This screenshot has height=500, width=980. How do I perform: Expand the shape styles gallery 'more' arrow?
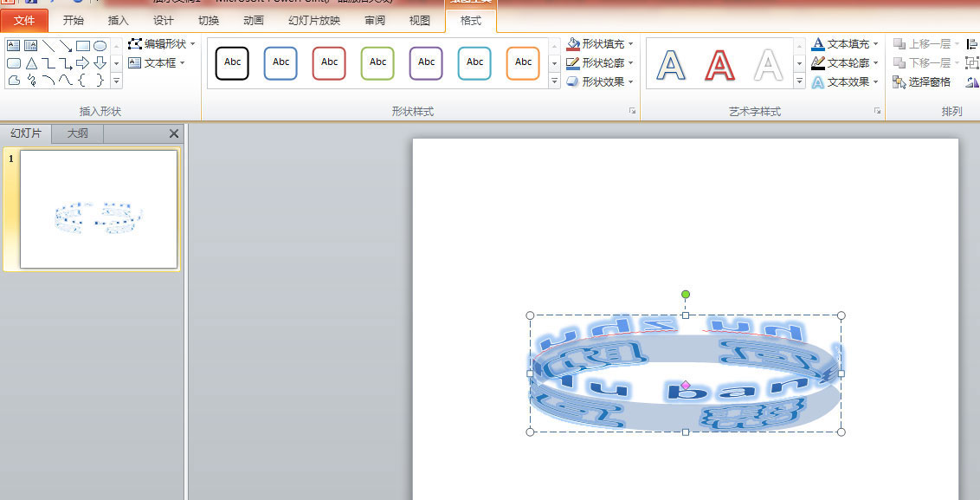tap(555, 81)
